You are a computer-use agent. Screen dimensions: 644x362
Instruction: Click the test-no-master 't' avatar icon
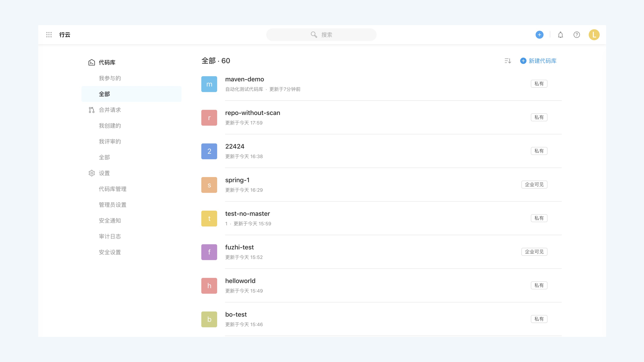point(209,219)
